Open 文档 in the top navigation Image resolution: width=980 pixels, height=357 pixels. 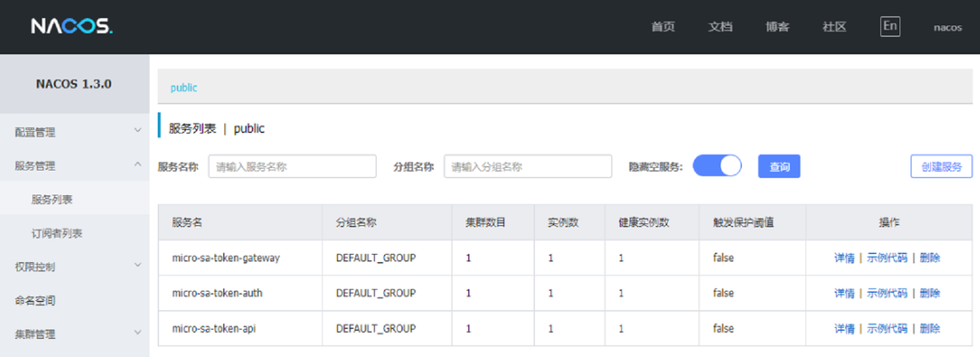[720, 27]
